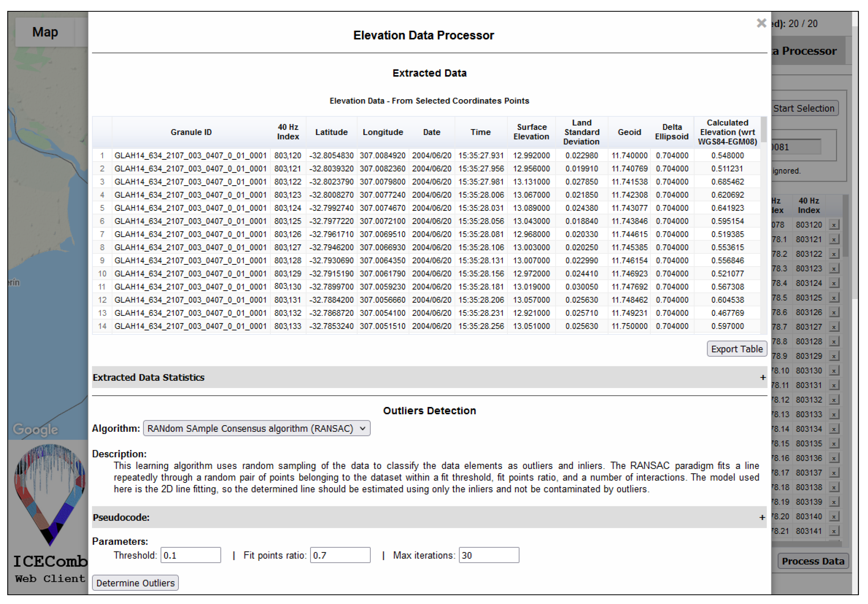
Task: Remove the row with index 803127
Action: point(834,327)
